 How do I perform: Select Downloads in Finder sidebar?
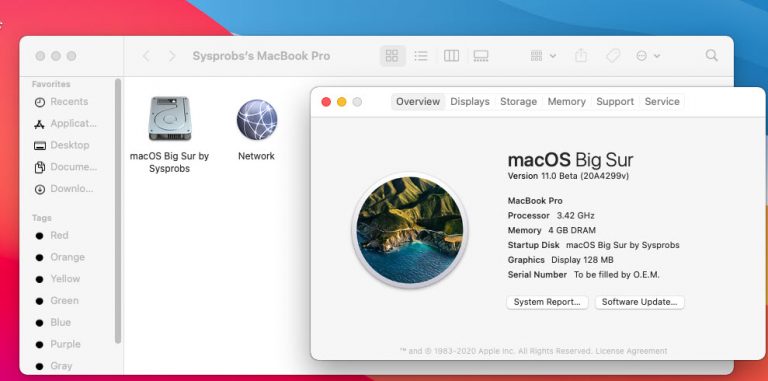[x=64, y=189]
